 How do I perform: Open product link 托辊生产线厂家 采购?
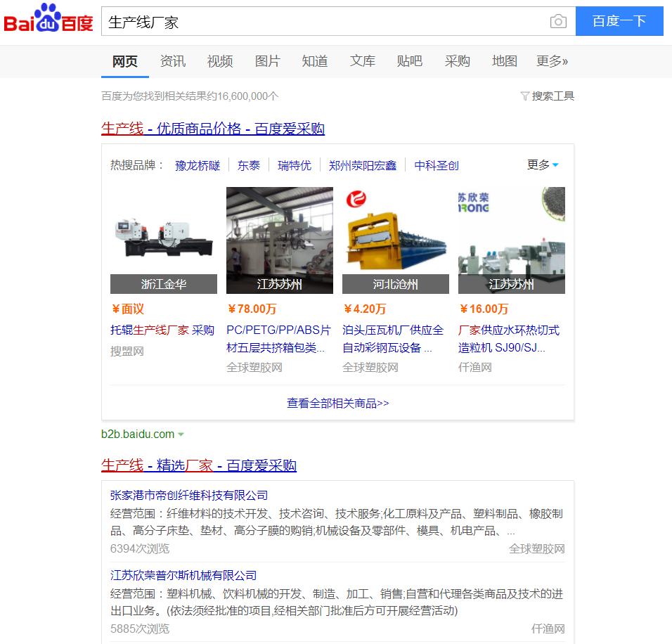162,330
